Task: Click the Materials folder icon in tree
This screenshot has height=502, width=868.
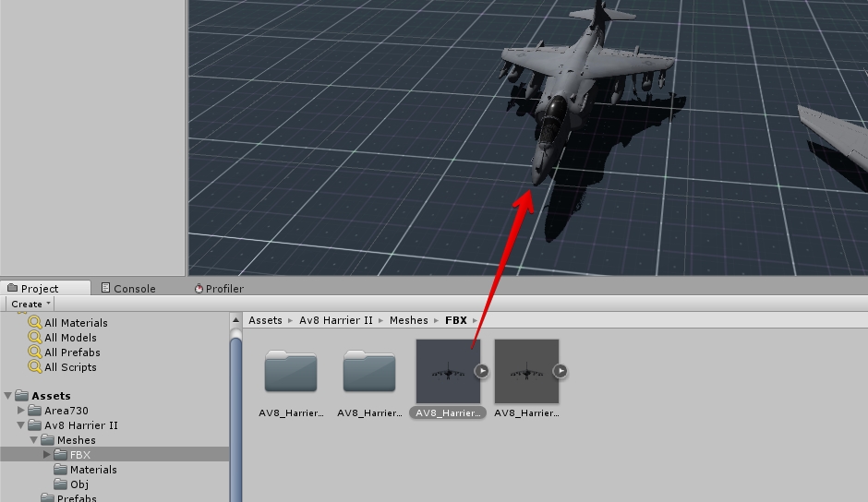Action: 60,470
